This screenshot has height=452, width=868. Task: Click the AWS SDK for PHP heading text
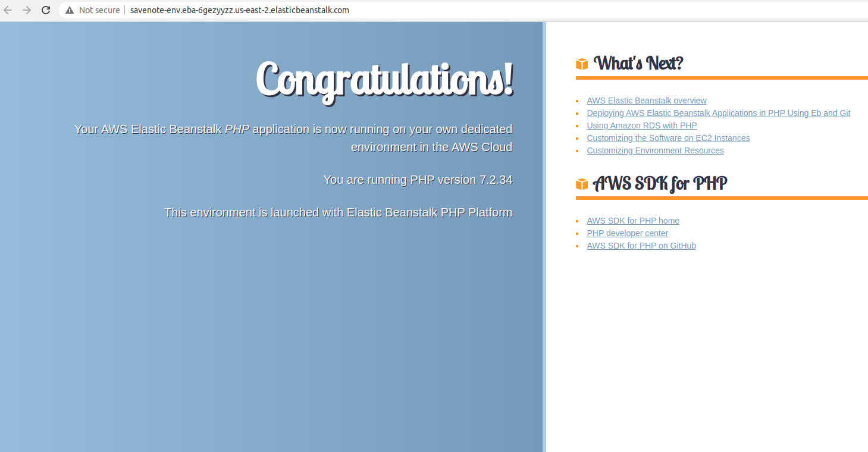tap(660, 184)
